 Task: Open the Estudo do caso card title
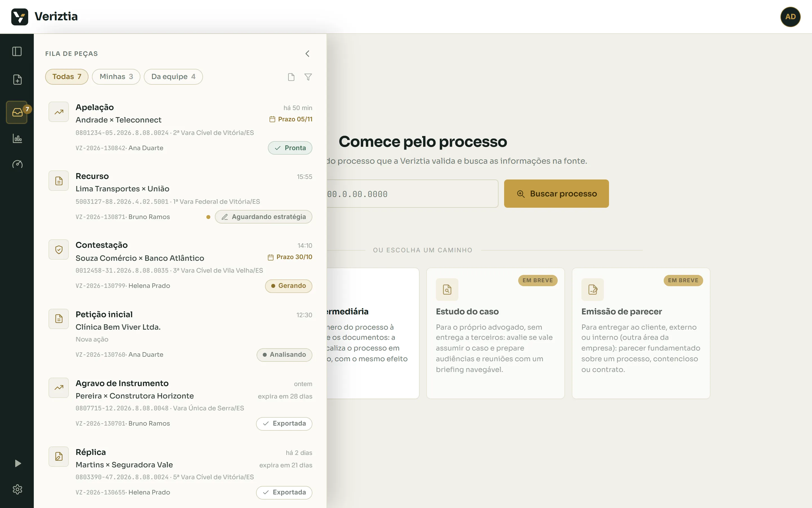pyautogui.click(x=467, y=312)
